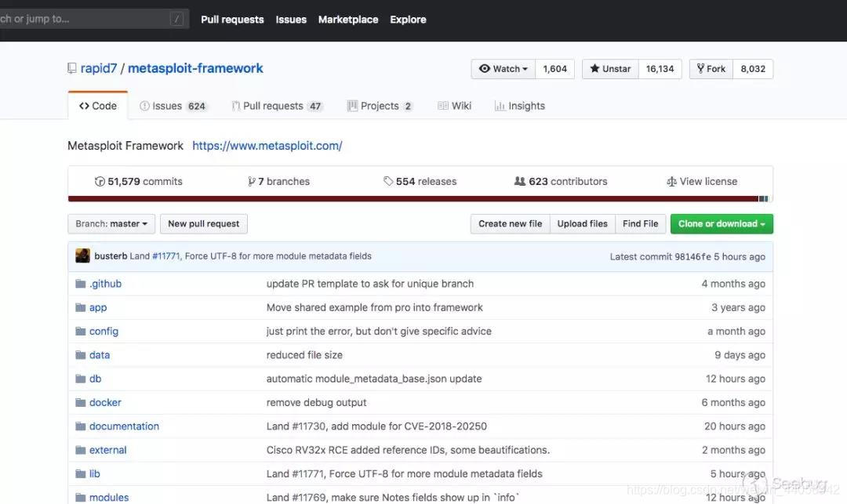This screenshot has height=504, width=847.
Task: Open the Clone or download dropdown
Action: click(722, 224)
